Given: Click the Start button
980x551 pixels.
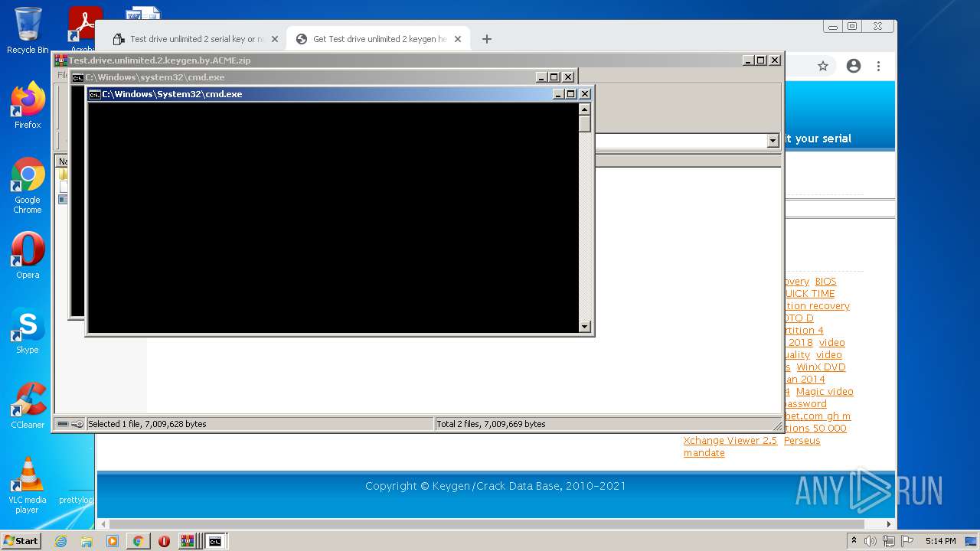Looking at the screenshot, I should click(x=21, y=541).
